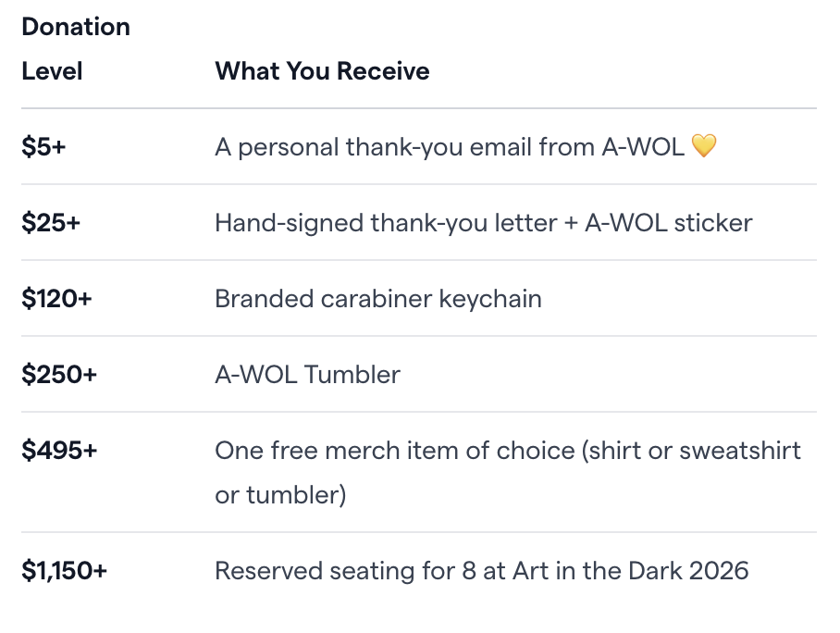Click the yellow heart emoji
The height and width of the screenshot is (633, 840).
[x=704, y=146]
